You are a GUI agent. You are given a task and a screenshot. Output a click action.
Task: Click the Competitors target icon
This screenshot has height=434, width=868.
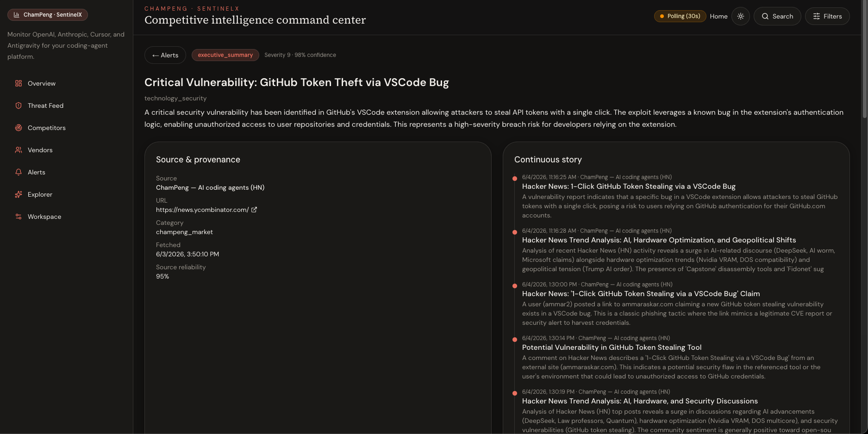[x=19, y=128]
